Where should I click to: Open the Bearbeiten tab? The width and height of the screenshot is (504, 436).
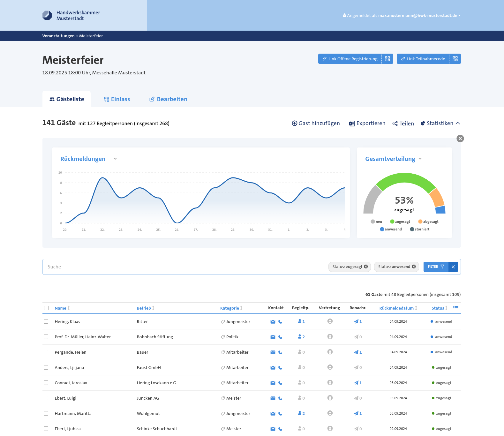click(x=168, y=99)
